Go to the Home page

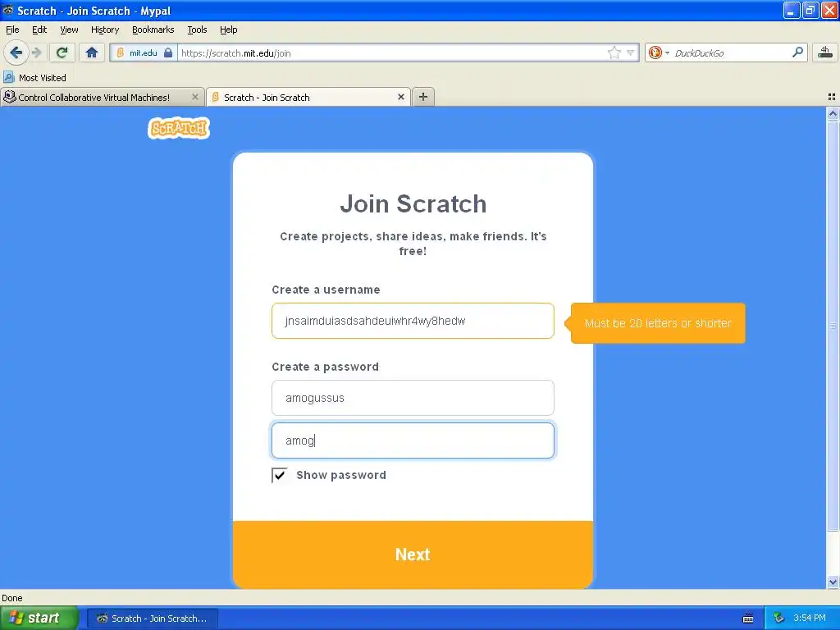pos(92,52)
